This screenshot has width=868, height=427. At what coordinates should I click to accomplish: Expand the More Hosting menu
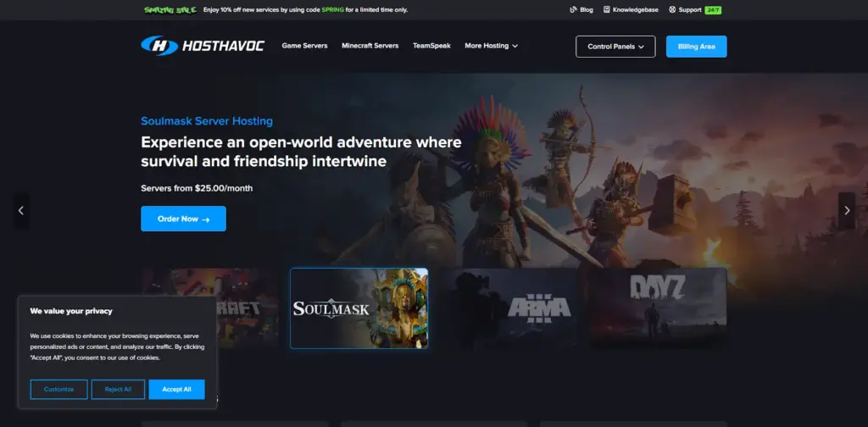[491, 46]
